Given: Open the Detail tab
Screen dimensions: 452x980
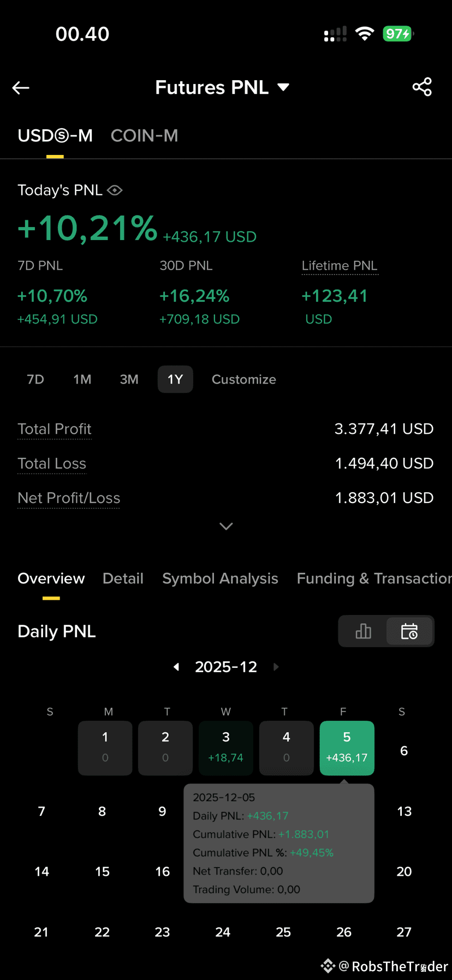Looking at the screenshot, I should 123,578.
